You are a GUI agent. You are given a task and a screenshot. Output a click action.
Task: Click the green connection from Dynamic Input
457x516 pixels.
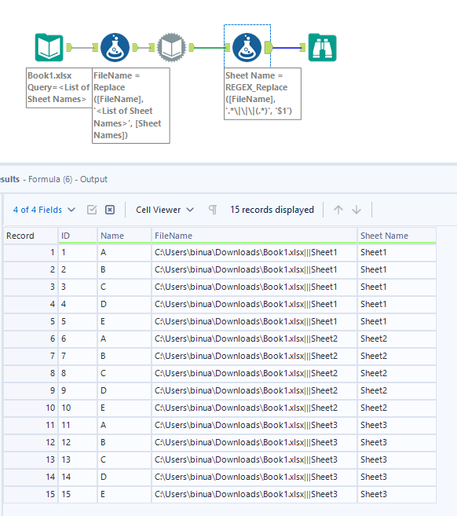pos(210,48)
